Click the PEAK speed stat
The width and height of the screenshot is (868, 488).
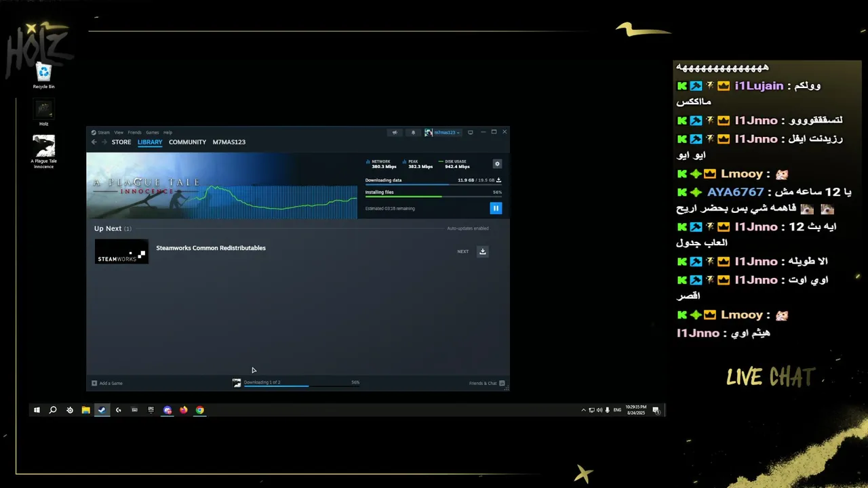[x=418, y=164]
